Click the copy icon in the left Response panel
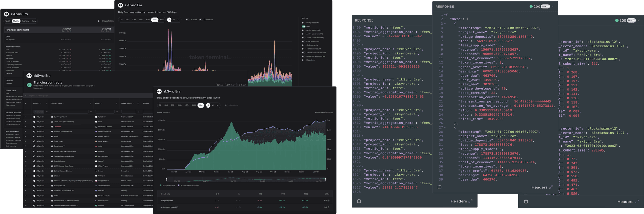Screen dimensions: 644x214 (x=359, y=201)
